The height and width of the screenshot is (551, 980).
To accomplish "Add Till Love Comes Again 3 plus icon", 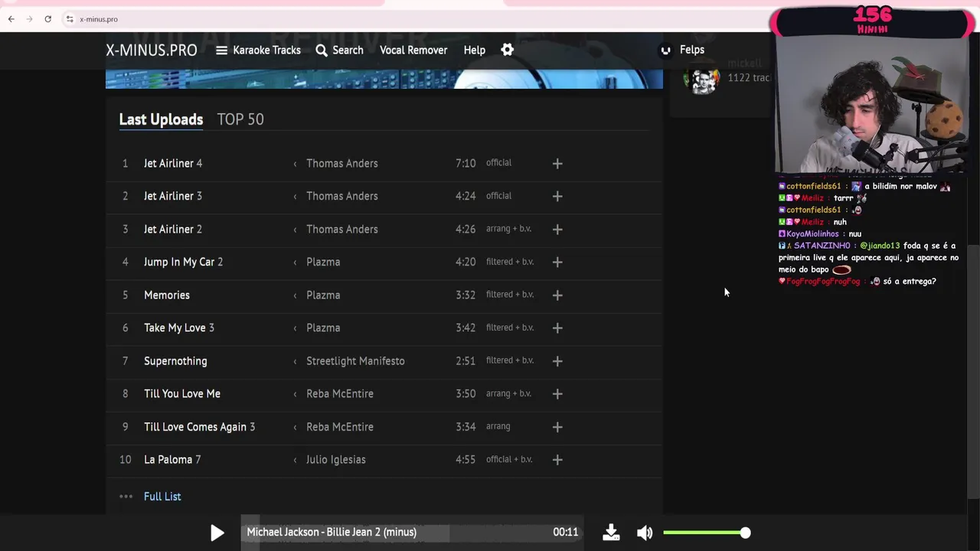I will pyautogui.click(x=557, y=426).
